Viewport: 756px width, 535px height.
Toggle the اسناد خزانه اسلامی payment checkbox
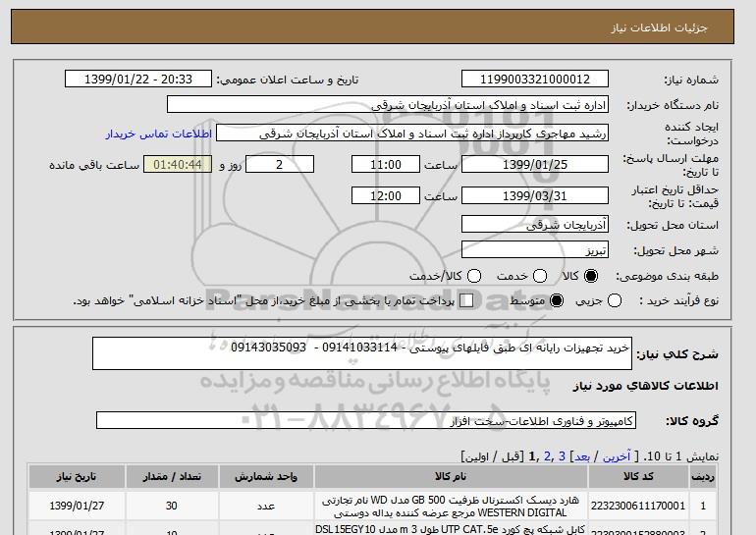[466, 300]
